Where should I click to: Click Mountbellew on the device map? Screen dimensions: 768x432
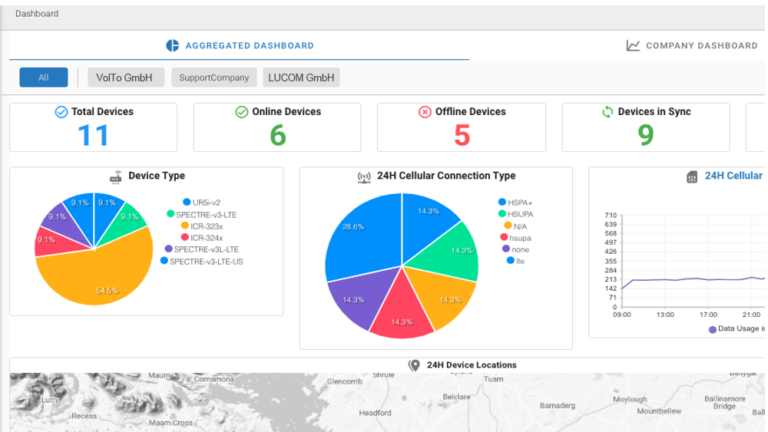[659, 411]
